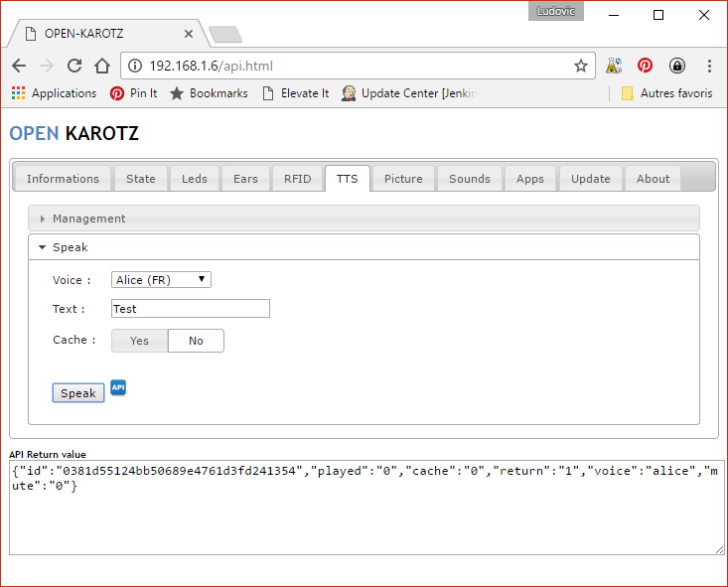Click the browser forward arrow
The height and width of the screenshot is (587, 728).
coord(47,66)
